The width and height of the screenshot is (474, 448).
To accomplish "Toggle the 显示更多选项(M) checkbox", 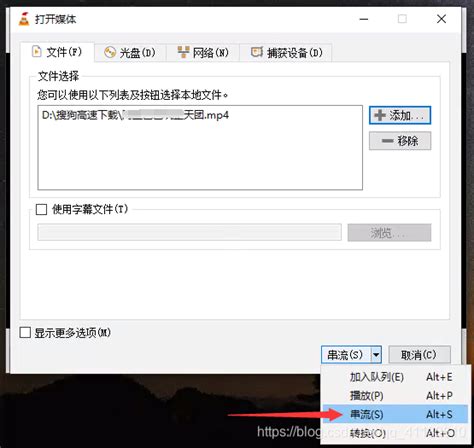I will pyautogui.click(x=25, y=332).
